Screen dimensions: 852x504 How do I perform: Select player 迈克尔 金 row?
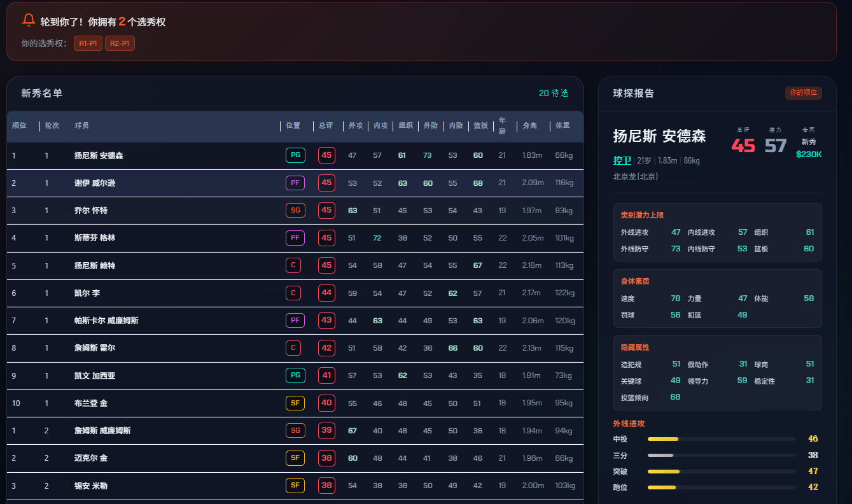[295, 458]
